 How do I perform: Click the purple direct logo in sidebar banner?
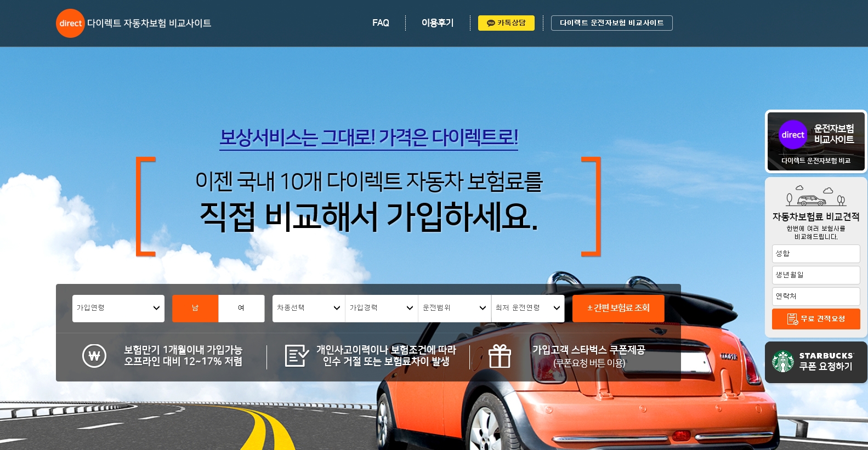click(793, 135)
